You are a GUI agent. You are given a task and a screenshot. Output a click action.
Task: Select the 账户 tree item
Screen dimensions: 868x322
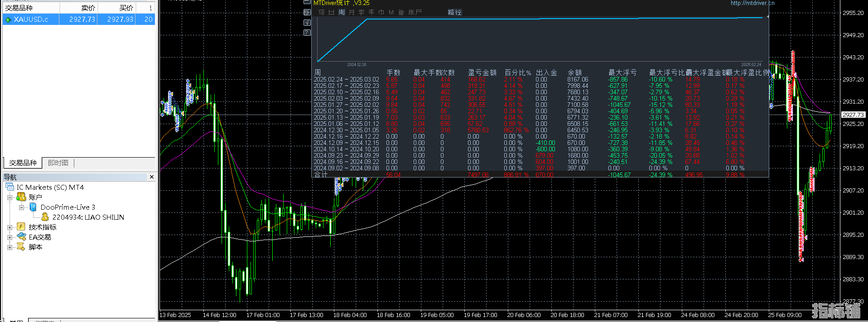[35, 197]
